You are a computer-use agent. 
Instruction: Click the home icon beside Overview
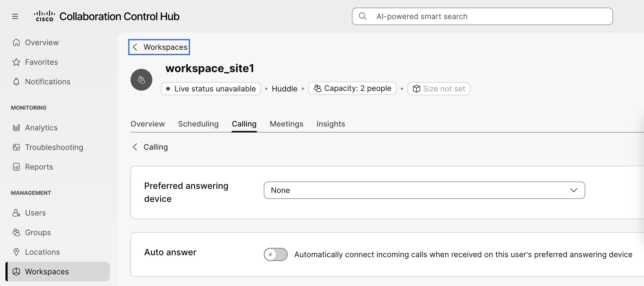tap(16, 42)
